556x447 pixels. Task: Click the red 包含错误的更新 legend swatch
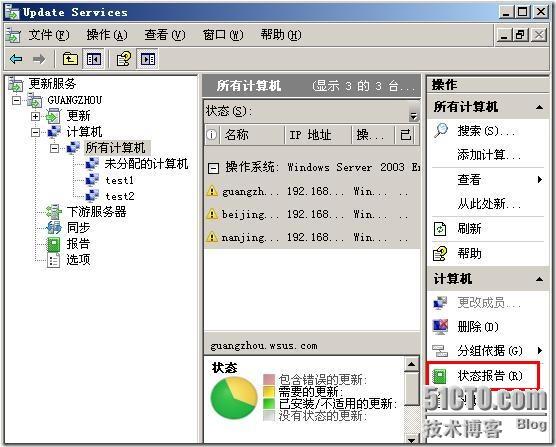coord(269,380)
